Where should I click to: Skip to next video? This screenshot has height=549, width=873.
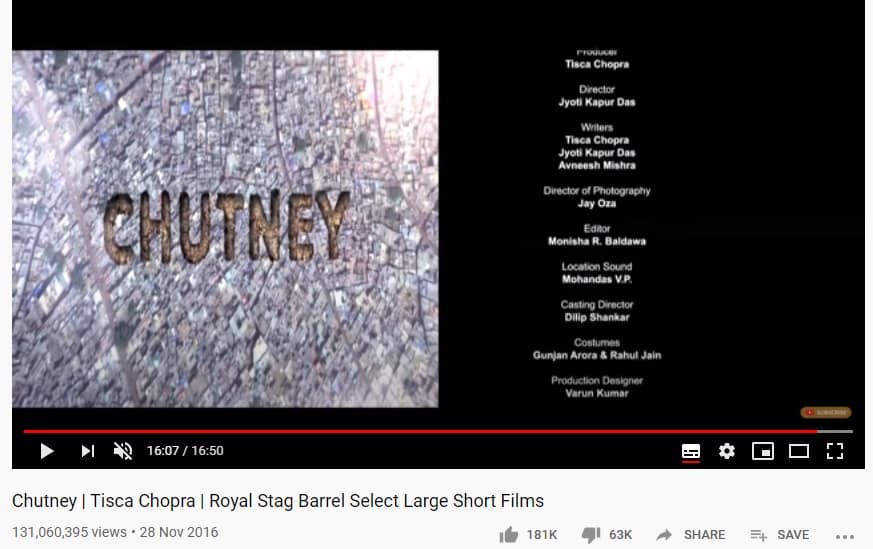click(x=88, y=450)
